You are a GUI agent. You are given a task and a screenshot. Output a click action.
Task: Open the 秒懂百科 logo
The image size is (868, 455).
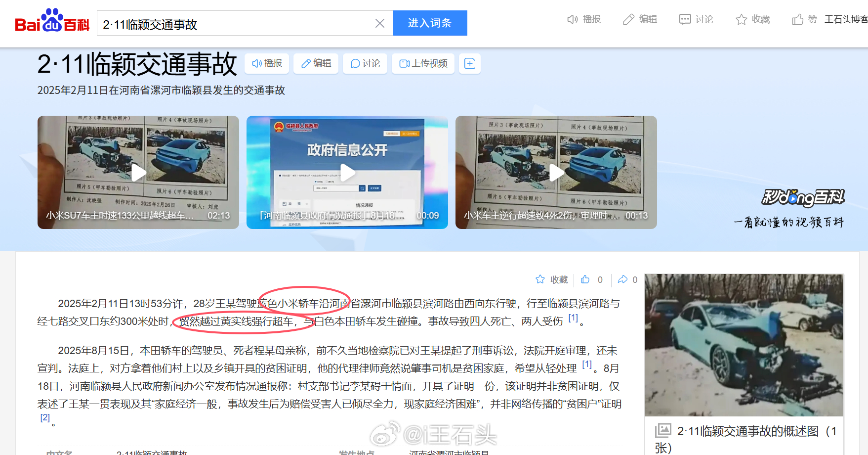[803, 198]
